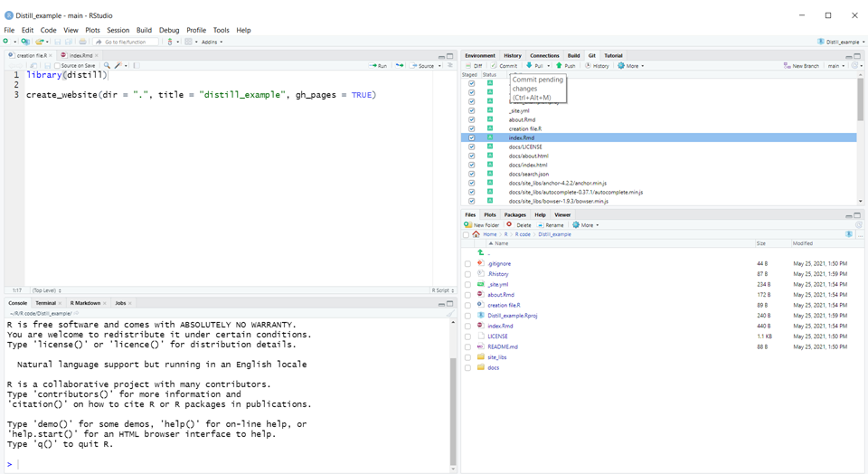Open the main branch dropdown in Git pane
The width and height of the screenshot is (868, 474).
(835, 66)
